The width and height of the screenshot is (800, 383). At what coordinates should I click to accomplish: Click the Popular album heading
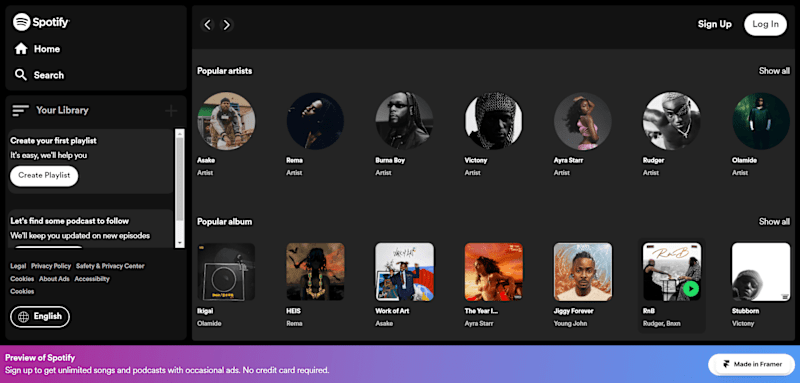[224, 222]
